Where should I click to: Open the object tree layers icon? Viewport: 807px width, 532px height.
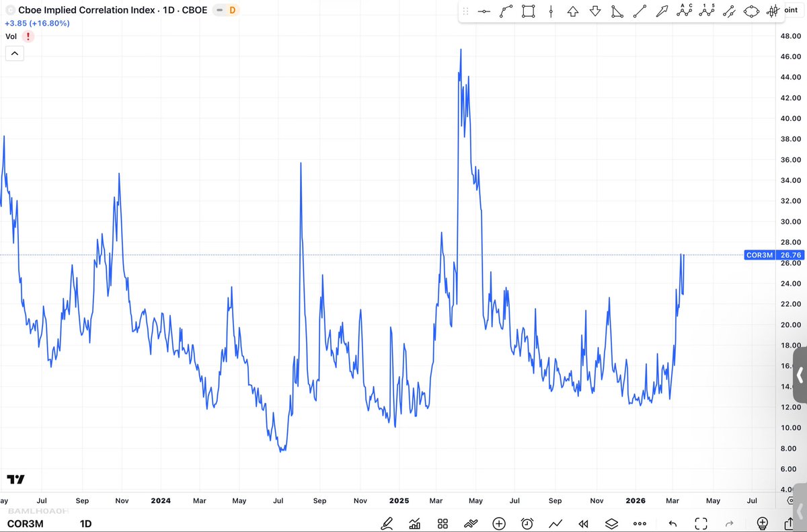coord(611,523)
